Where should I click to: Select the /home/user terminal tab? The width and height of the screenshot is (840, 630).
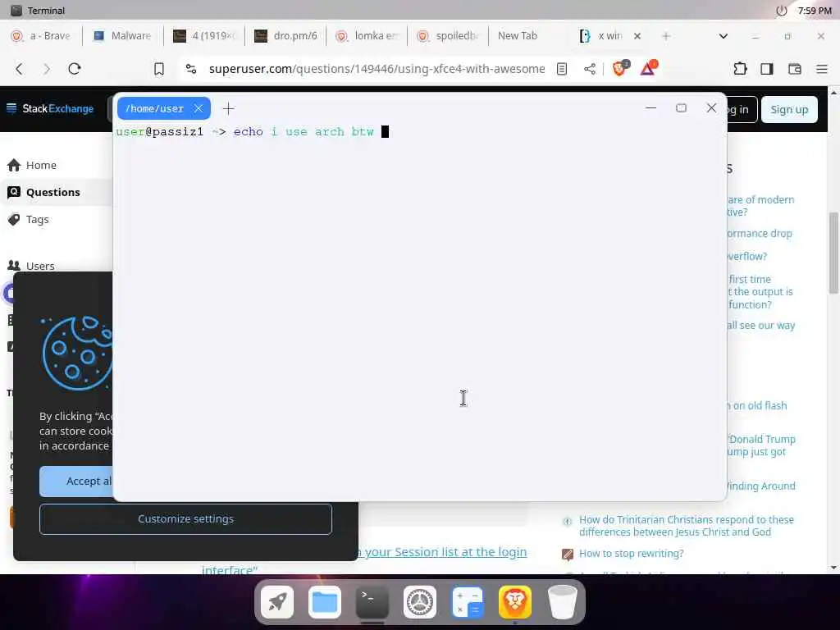pyautogui.click(x=154, y=108)
